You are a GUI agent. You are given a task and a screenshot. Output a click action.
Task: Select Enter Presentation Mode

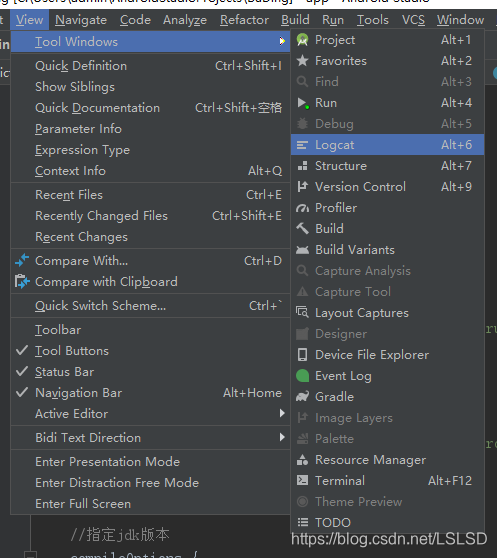(151, 462)
